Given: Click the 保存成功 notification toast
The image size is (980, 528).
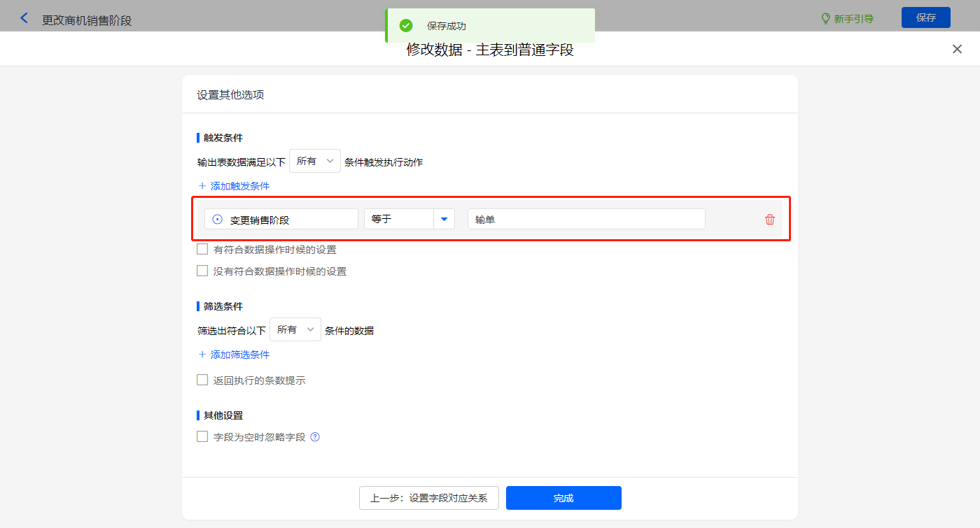Looking at the screenshot, I should pos(490,26).
